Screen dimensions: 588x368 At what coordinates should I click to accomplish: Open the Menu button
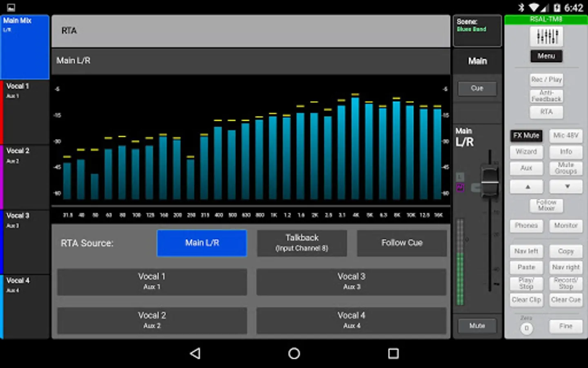(x=546, y=56)
